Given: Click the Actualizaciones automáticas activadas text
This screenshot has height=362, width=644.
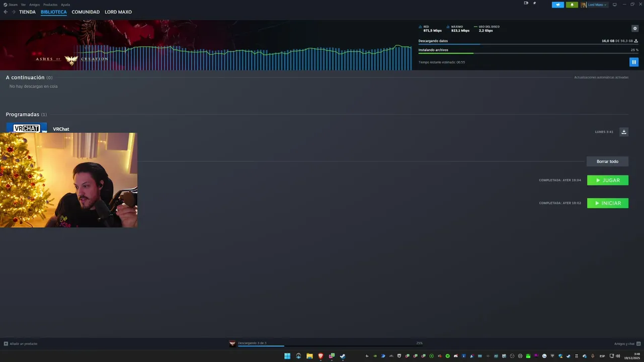Looking at the screenshot, I should coord(601,77).
